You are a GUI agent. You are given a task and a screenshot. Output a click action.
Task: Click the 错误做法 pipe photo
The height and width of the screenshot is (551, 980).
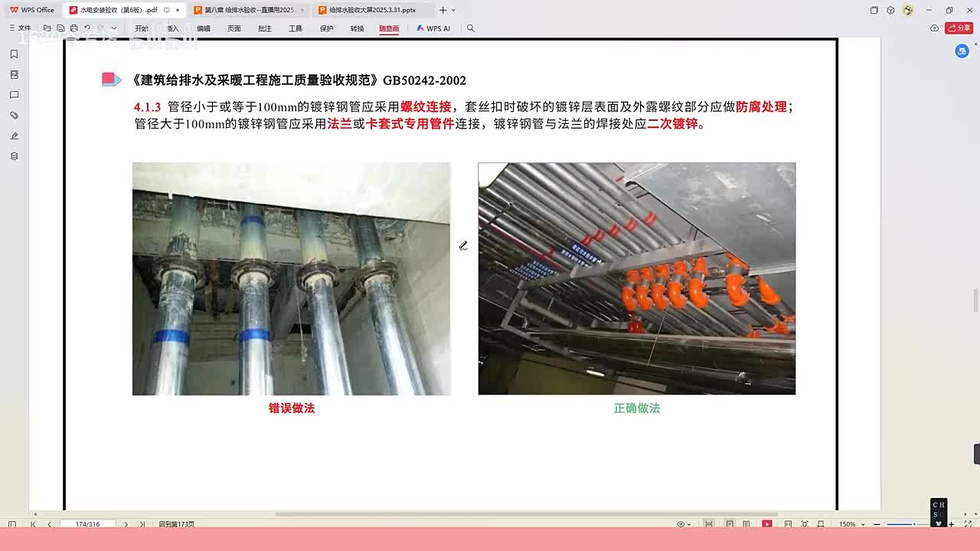pos(292,279)
